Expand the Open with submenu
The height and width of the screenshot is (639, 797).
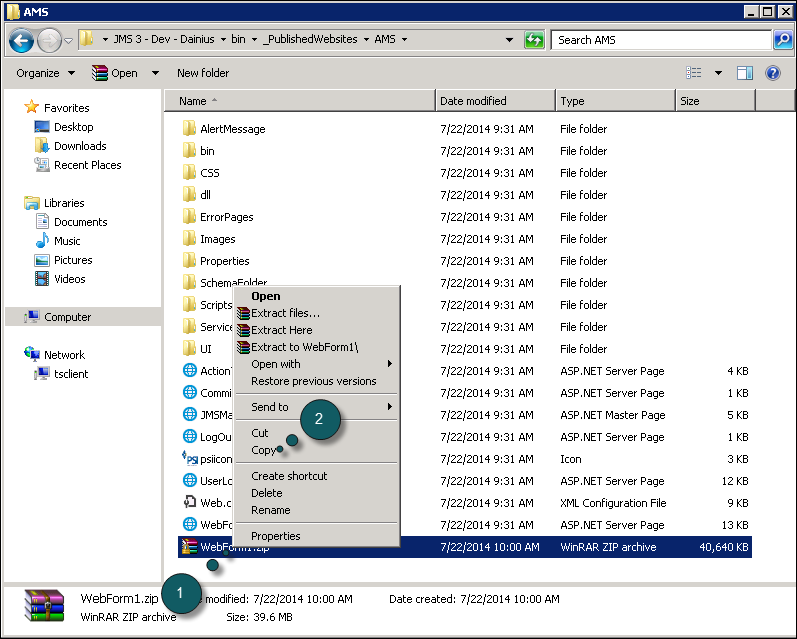pyautogui.click(x=316, y=364)
